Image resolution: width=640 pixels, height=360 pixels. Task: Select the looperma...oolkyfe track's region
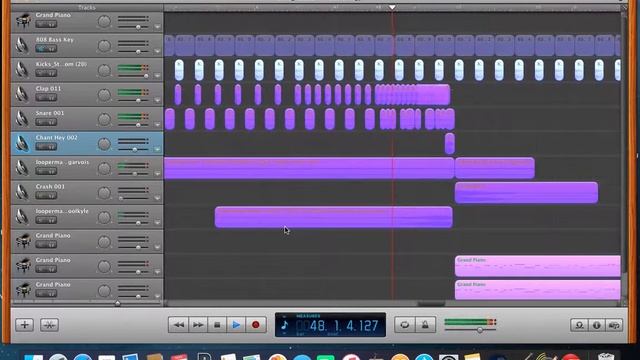click(x=333, y=217)
